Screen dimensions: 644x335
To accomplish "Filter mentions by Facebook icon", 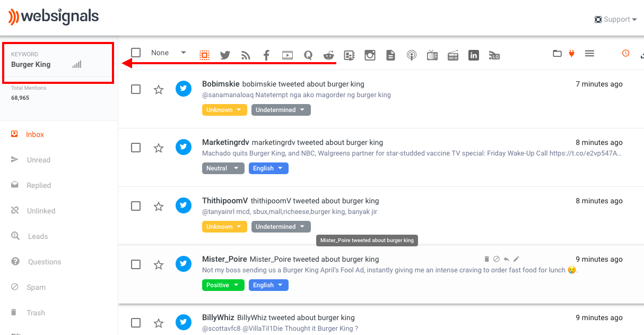I will tap(266, 55).
